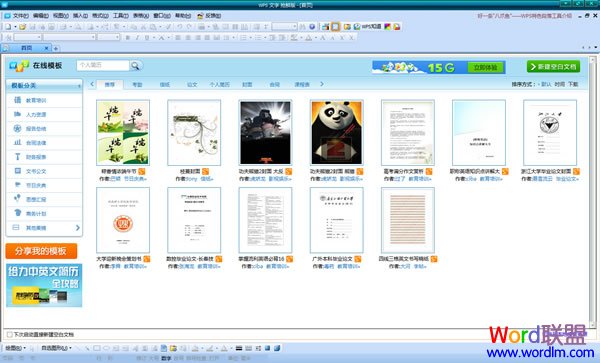
Task: Open the 自选图形 autoshapes dropdown
Action: (x=56, y=348)
